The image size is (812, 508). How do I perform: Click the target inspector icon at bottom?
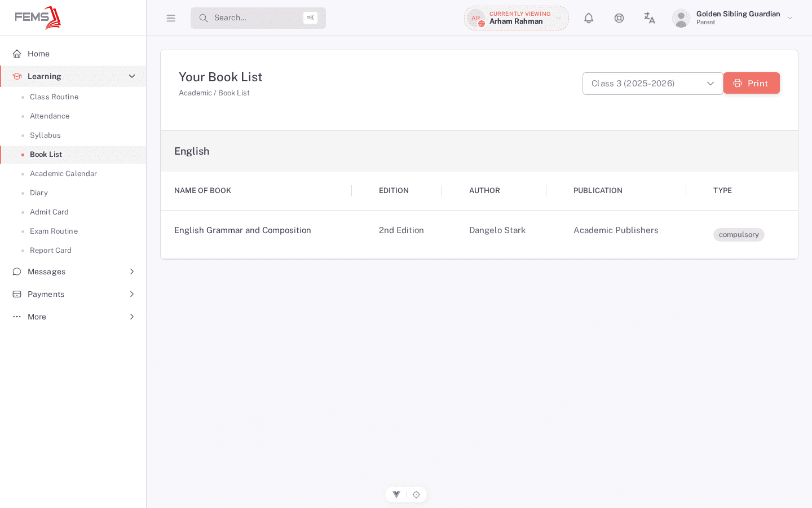[416, 494]
